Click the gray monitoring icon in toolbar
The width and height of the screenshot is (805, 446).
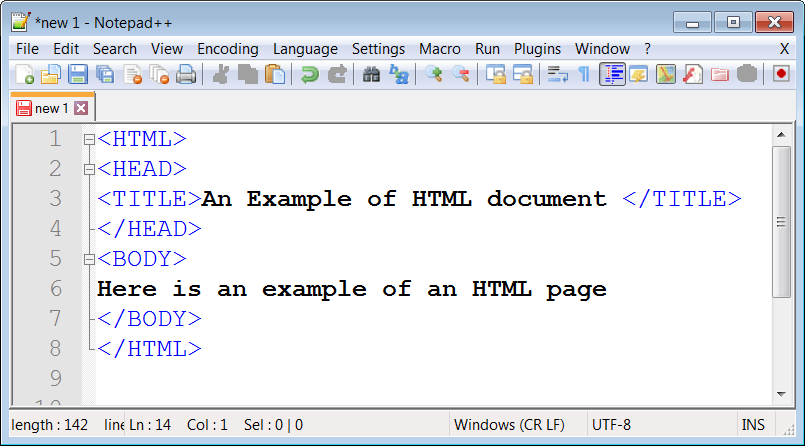point(747,74)
